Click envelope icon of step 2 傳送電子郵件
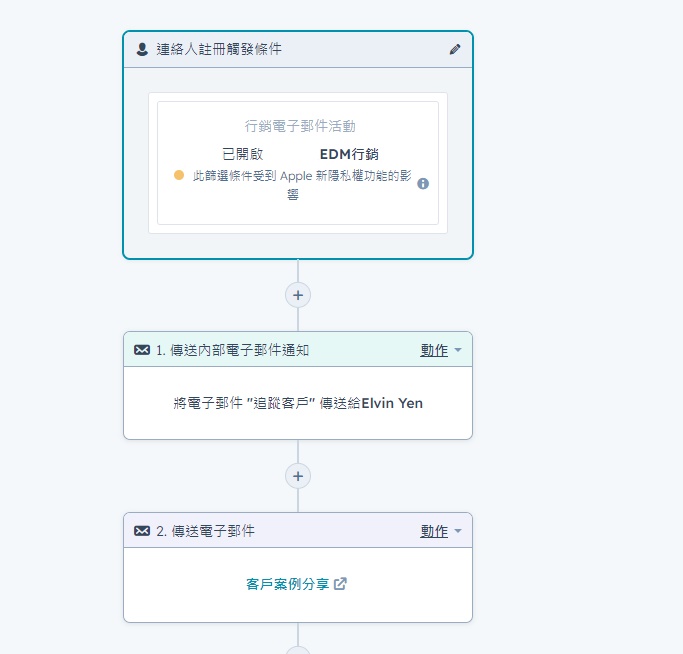 (142, 531)
